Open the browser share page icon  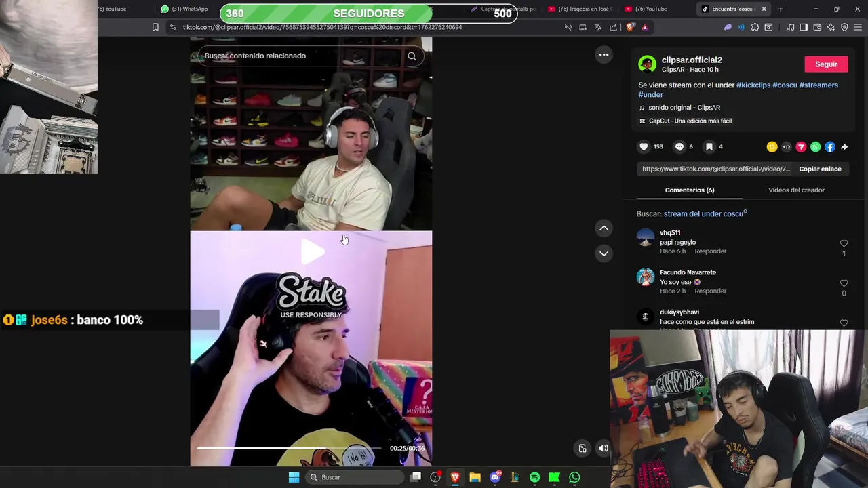[613, 27]
